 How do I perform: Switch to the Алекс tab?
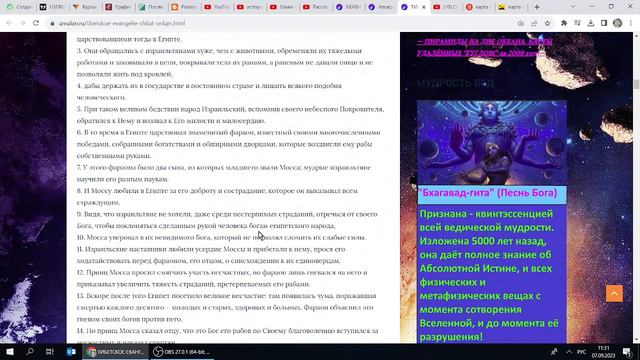pyautogui.click(x=380, y=7)
